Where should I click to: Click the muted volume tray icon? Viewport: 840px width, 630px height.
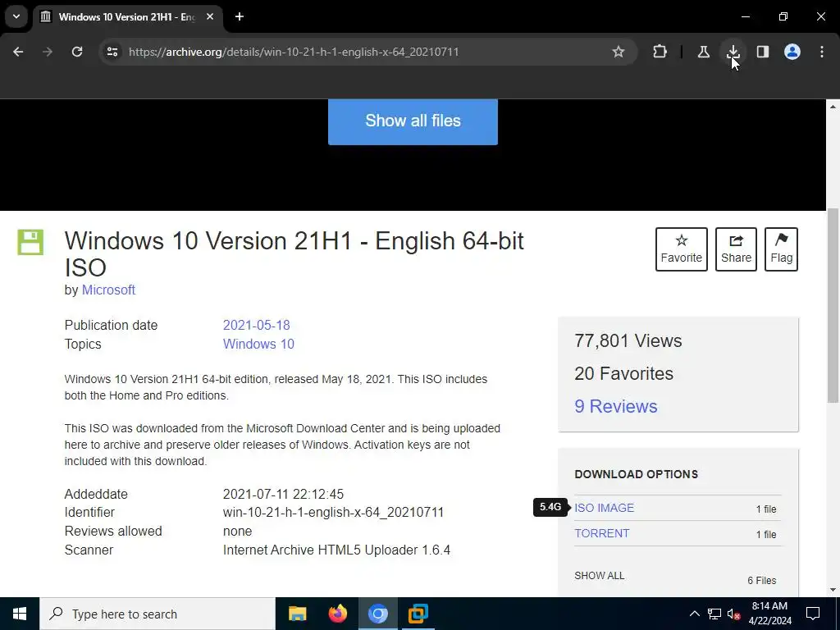pos(734,614)
